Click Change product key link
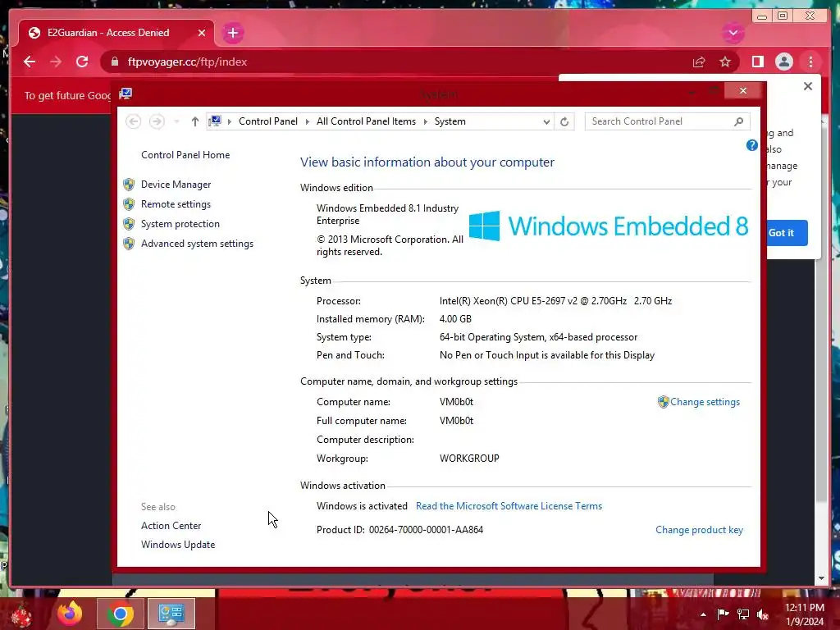 pyautogui.click(x=699, y=530)
